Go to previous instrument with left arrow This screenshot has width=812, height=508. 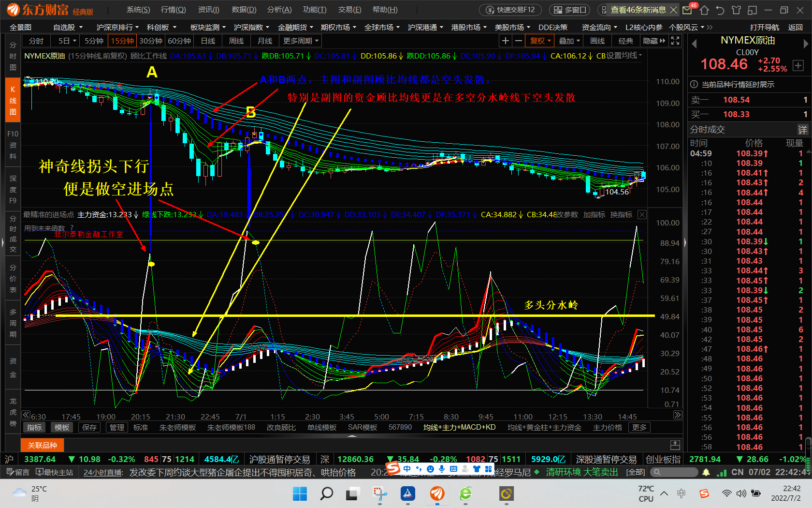coord(694,44)
